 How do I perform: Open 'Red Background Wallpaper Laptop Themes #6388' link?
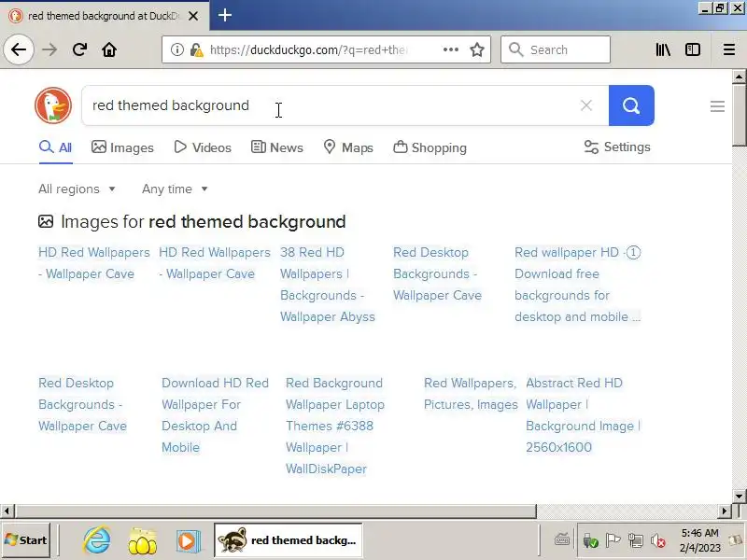point(335,426)
